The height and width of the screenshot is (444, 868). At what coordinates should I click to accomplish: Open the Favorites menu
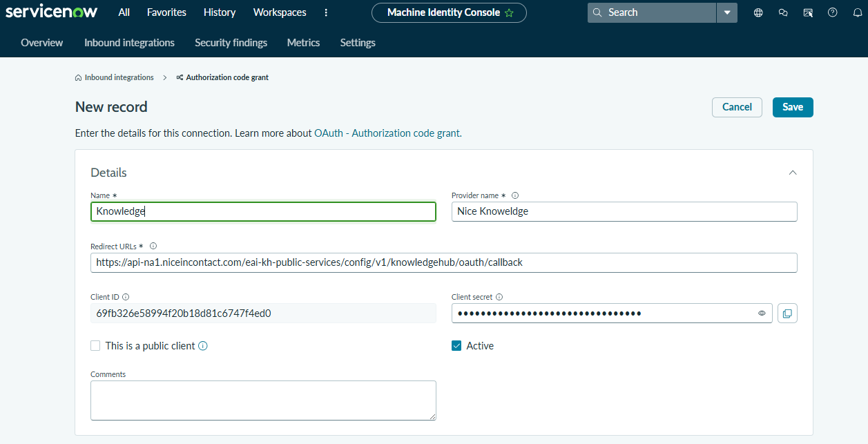point(166,12)
